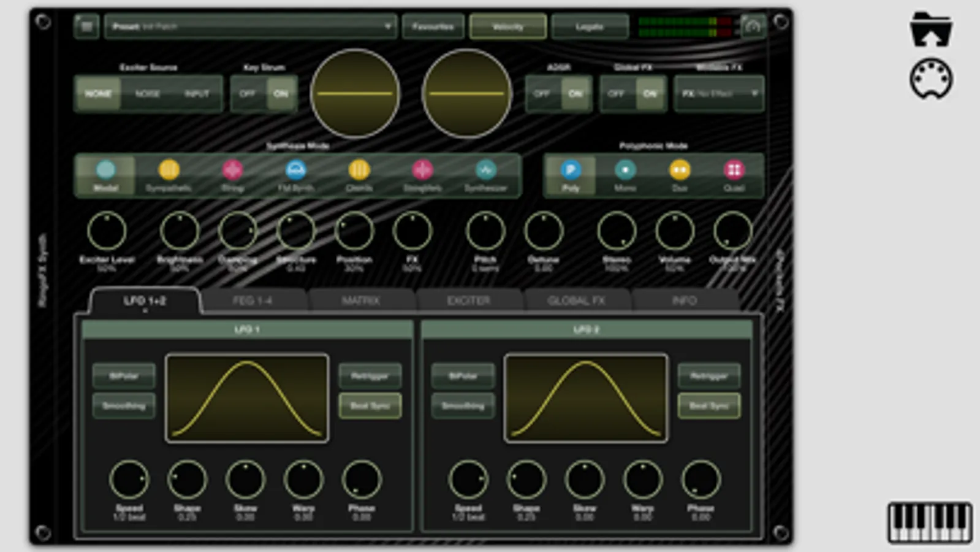Select the Quad polyphonic mode icon

coord(734,169)
